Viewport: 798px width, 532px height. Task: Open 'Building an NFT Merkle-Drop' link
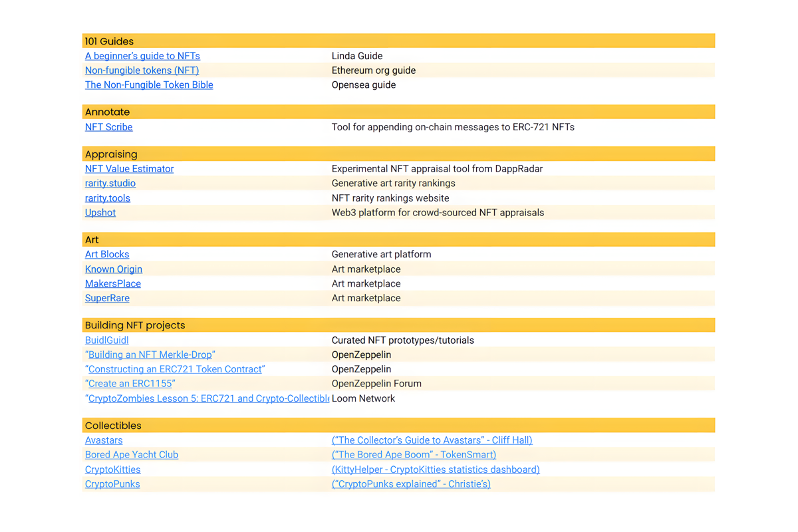pos(150,355)
